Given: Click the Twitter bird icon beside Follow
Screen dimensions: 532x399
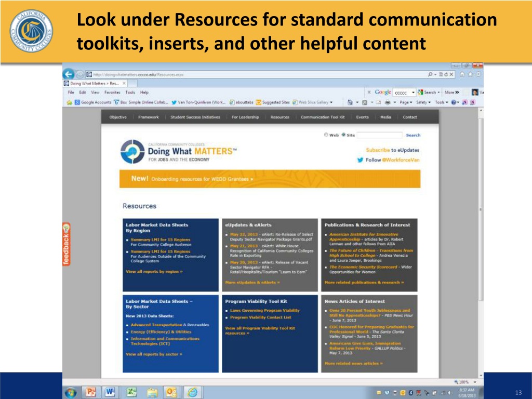Looking at the screenshot, I should point(360,160).
